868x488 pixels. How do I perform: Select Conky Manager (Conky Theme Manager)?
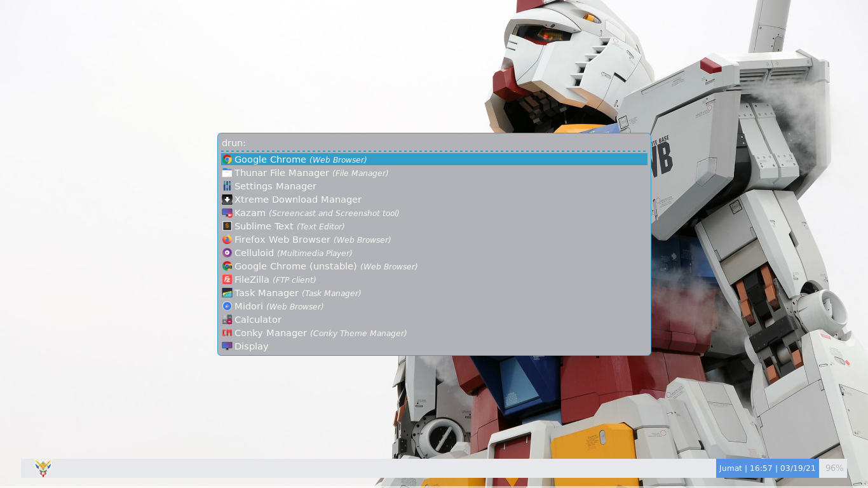[434, 333]
